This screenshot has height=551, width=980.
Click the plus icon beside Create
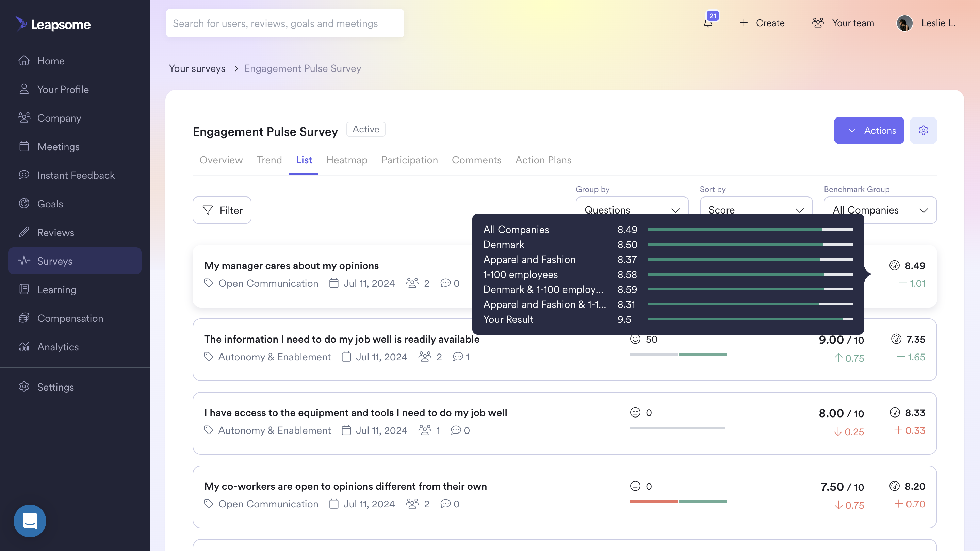click(x=744, y=23)
